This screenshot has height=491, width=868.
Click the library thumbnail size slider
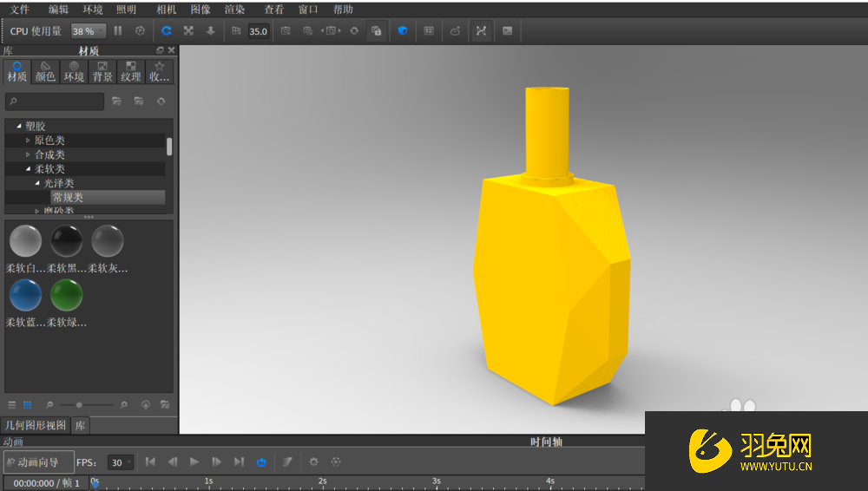click(80, 405)
